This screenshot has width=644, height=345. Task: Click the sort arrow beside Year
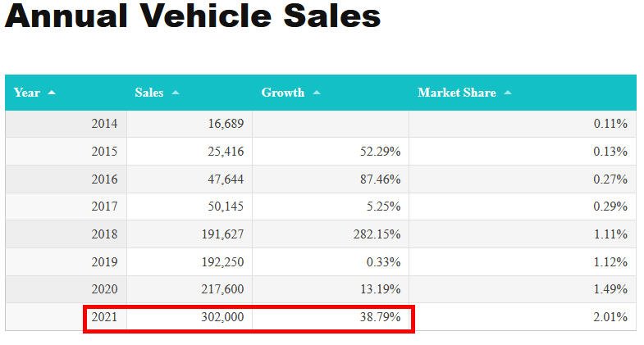pos(52,93)
